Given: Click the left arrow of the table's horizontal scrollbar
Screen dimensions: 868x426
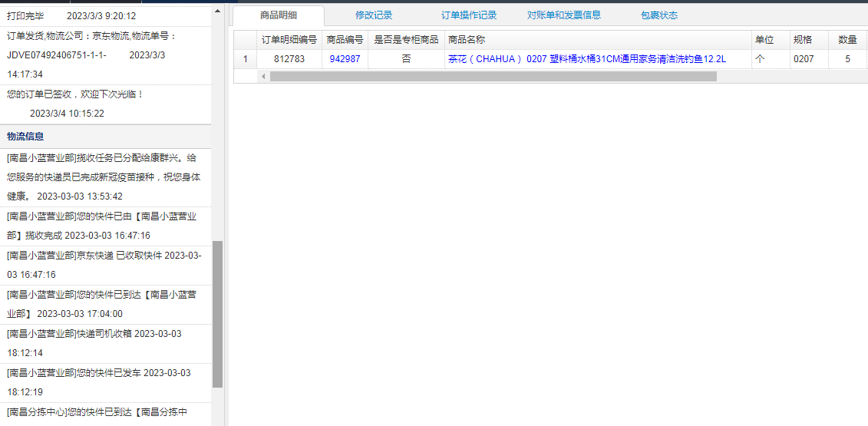Looking at the screenshot, I should [263, 77].
